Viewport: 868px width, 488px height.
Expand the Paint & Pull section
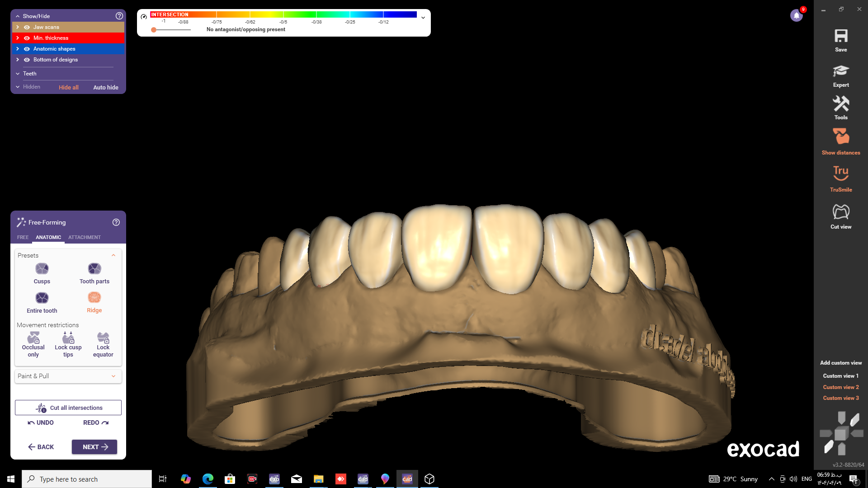click(113, 376)
